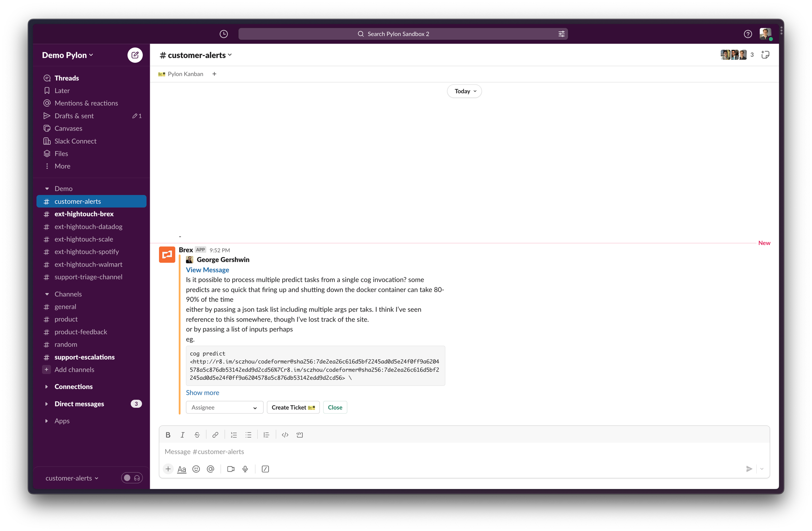Open the Pylon Kanban tab
This screenshot has width=812, height=531.
pos(181,74)
